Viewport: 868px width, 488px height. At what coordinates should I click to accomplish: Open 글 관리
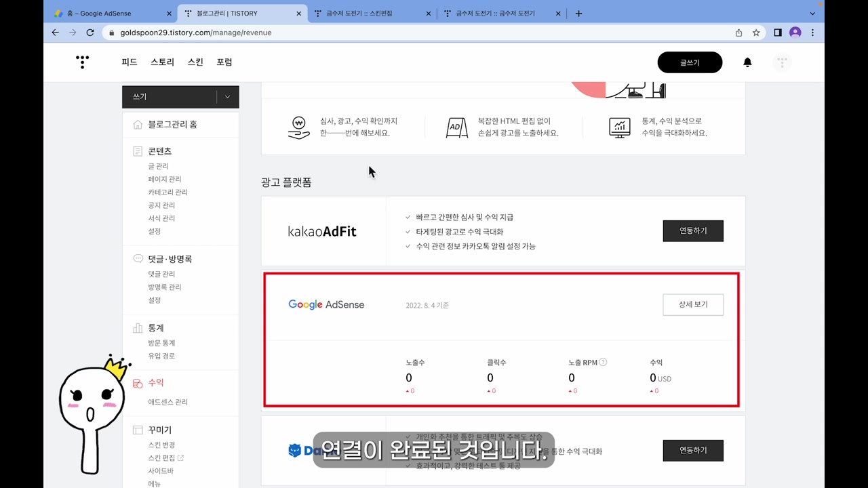pos(159,166)
